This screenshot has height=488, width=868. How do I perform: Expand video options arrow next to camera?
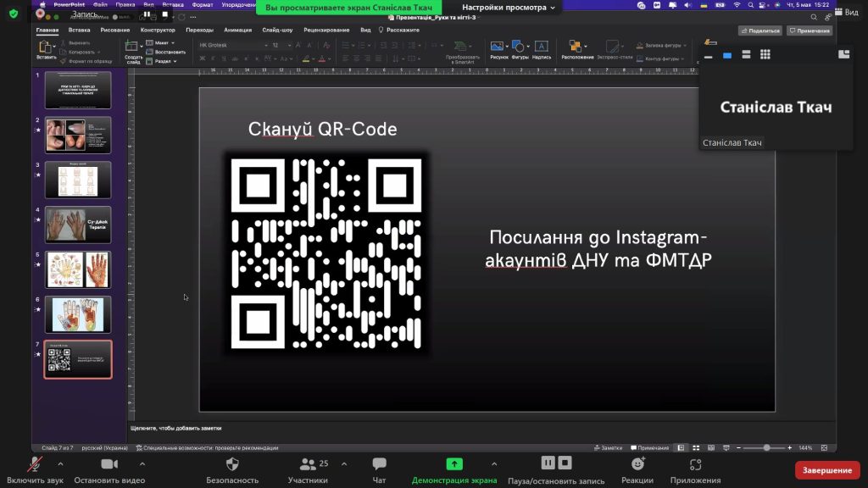pos(142,463)
